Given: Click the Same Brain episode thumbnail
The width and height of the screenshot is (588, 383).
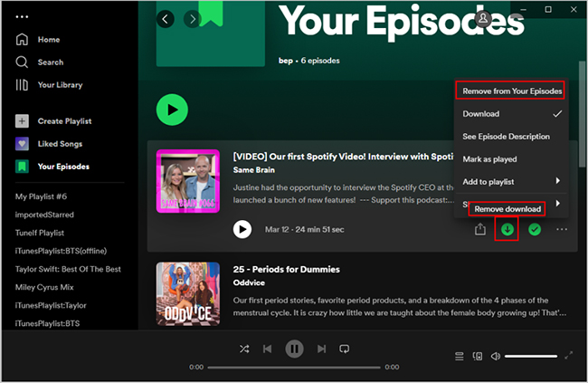Looking at the screenshot, I should click(188, 181).
